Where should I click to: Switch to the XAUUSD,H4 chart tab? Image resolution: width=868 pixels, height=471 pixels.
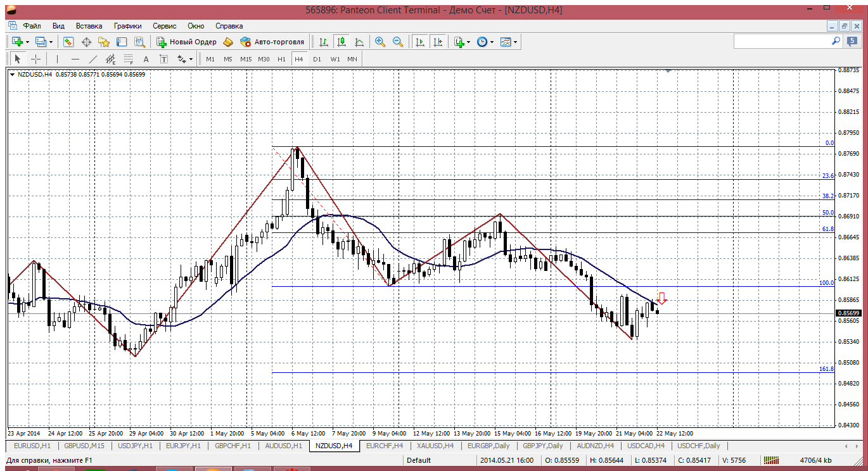435,446
